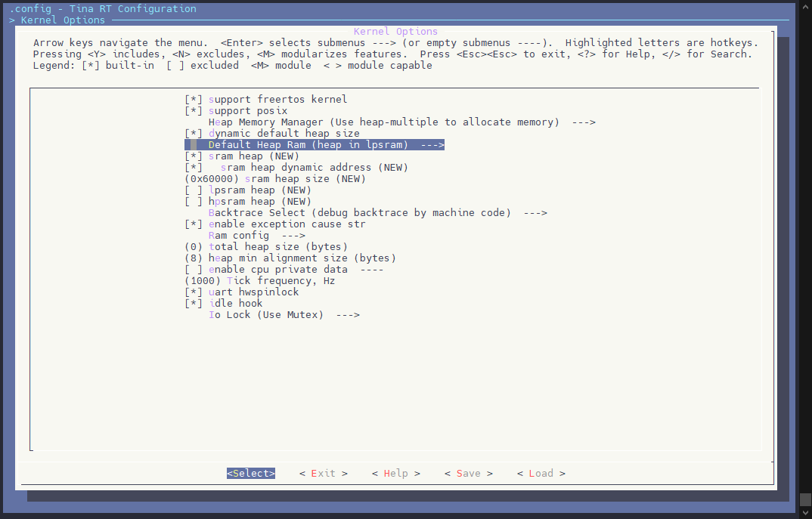This screenshot has height=519, width=812.
Task: Edit the Tick frequency Hz value
Action: click(260, 280)
